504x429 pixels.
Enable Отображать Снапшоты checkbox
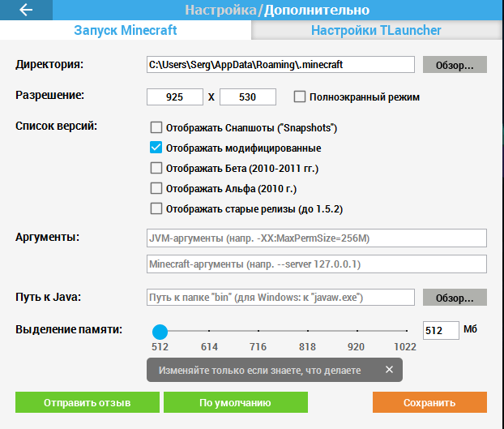(x=156, y=127)
